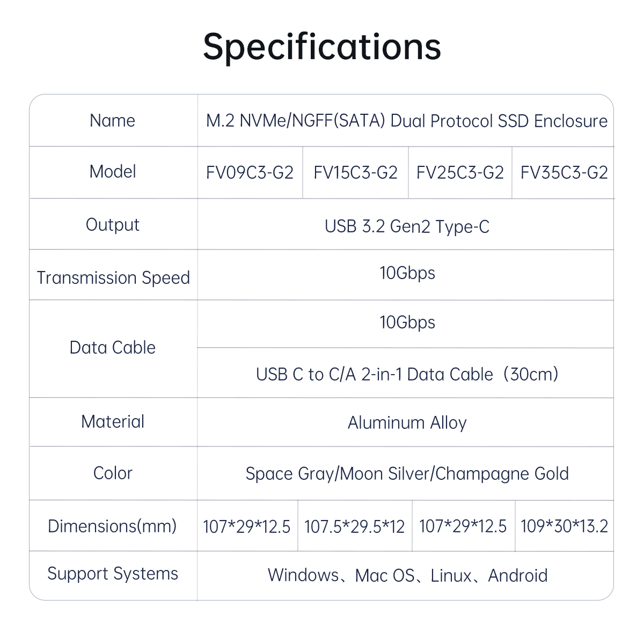Click the Output row label
This screenshot has width=644, height=644.
click(x=113, y=225)
